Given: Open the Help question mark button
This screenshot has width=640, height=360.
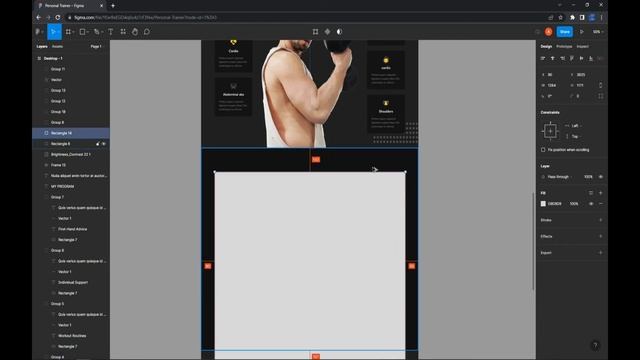Looking at the screenshot, I should point(595,345).
